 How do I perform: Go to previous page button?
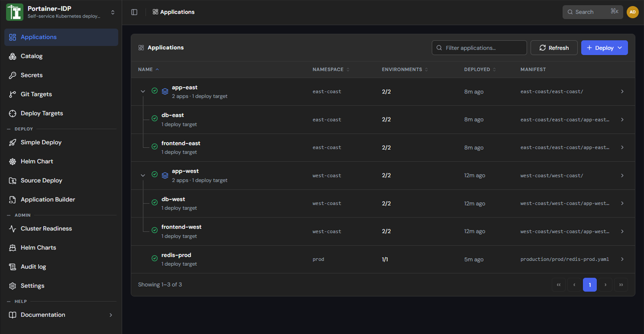(574, 285)
